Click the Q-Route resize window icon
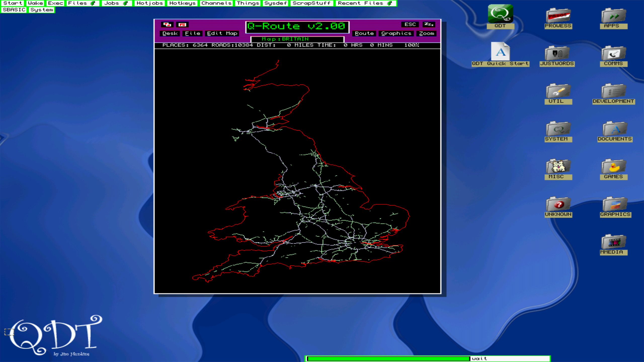644x362 pixels. click(x=182, y=24)
